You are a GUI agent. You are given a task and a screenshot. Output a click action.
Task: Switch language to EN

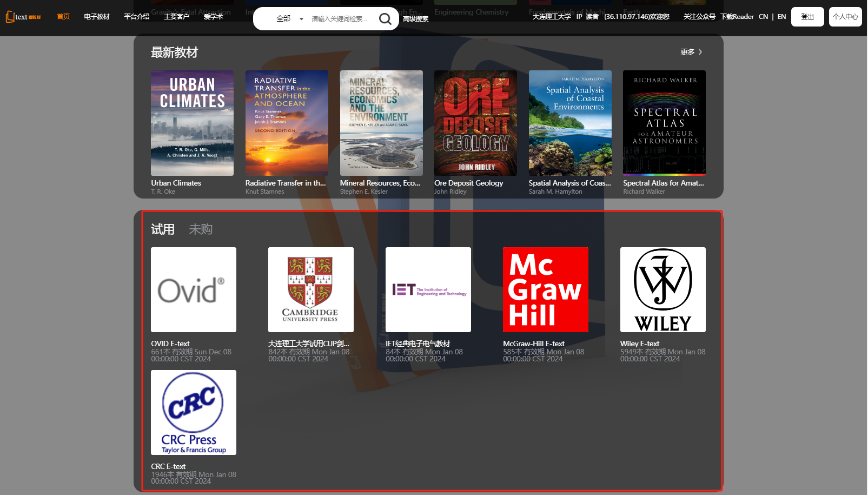781,17
